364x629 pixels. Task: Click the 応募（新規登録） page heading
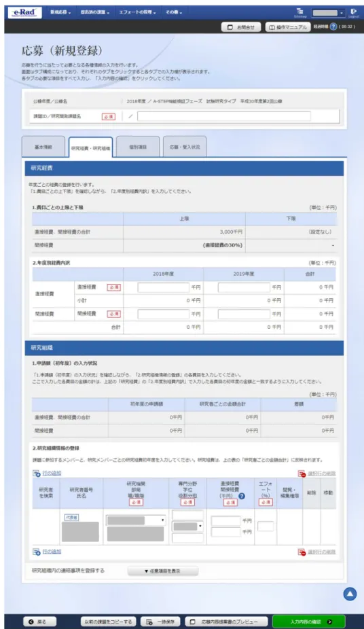point(62,51)
